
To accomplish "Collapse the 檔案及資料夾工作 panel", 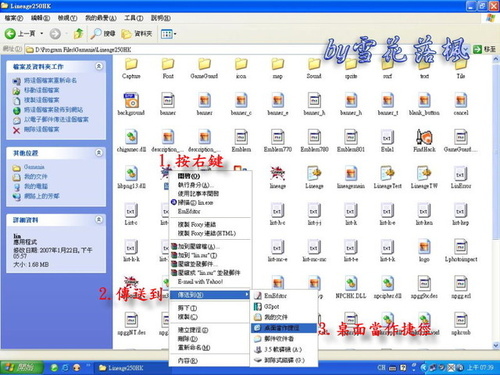I will [99, 66].
